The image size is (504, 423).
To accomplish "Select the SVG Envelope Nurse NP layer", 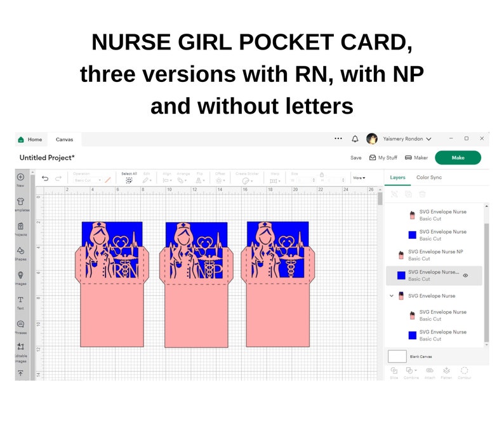I will point(434,255).
